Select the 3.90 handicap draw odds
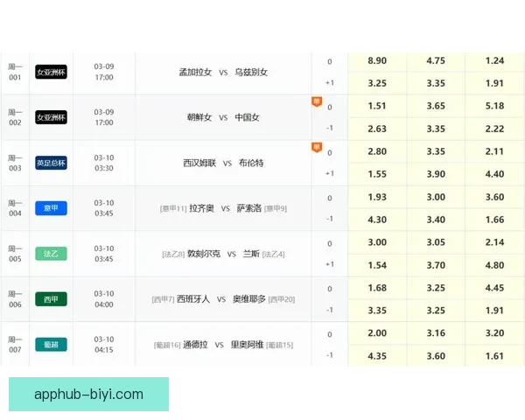Screen dimensions: 525x420 pos(436,174)
